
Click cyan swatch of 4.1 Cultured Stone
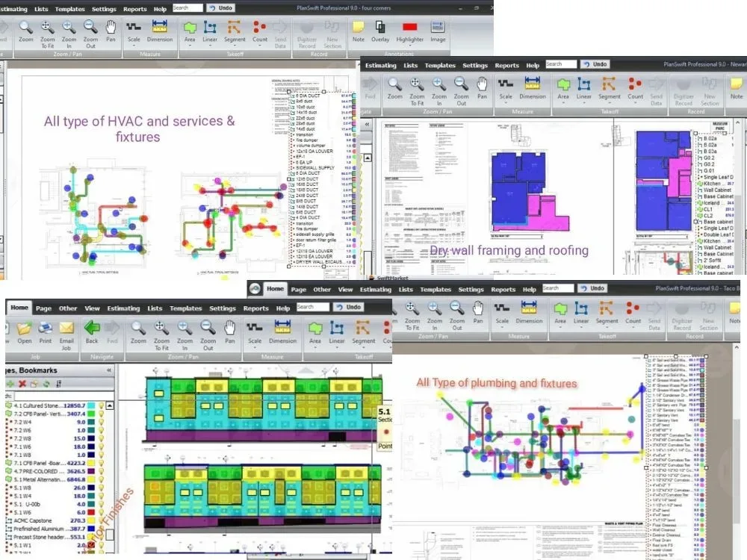tap(90, 405)
